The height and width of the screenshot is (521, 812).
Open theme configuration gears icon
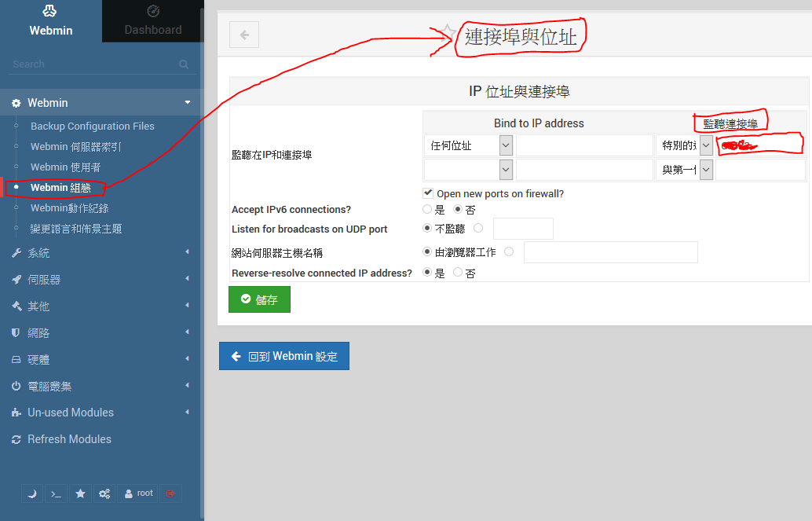pyautogui.click(x=104, y=493)
